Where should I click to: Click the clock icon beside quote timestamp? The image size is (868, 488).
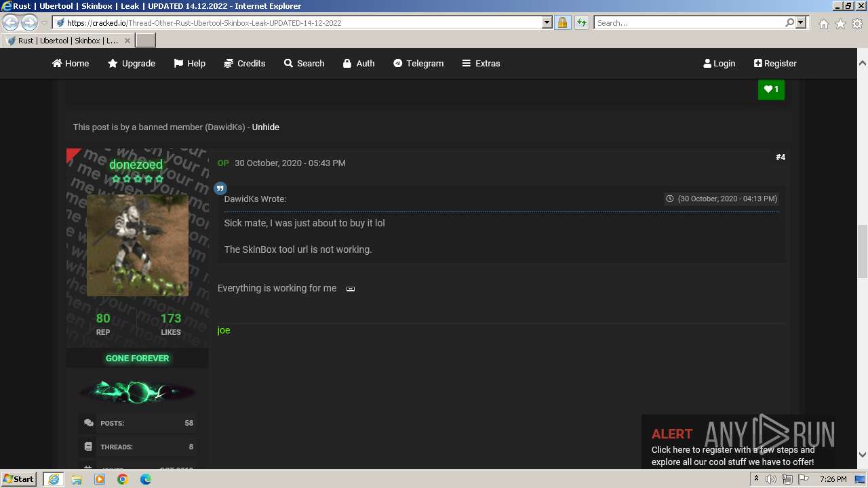[x=670, y=199]
